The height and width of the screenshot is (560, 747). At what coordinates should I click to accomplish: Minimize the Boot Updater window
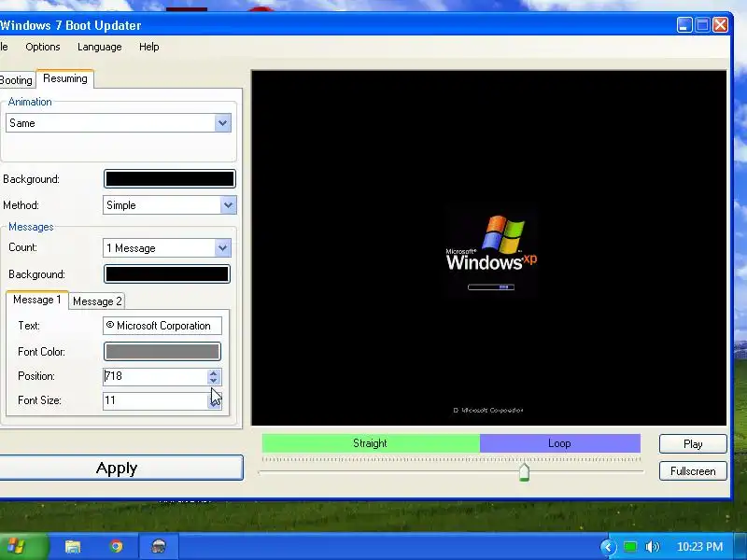click(x=684, y=25)
